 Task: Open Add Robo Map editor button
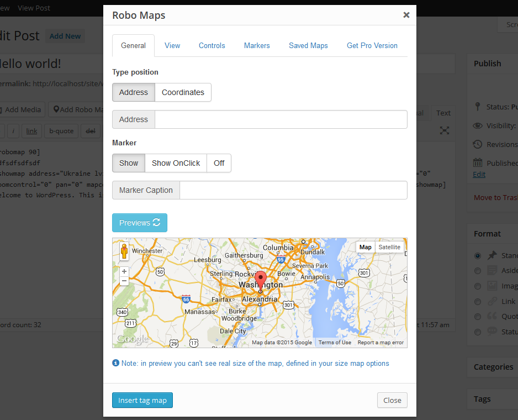pyautogui.click(x=76, y=109)
